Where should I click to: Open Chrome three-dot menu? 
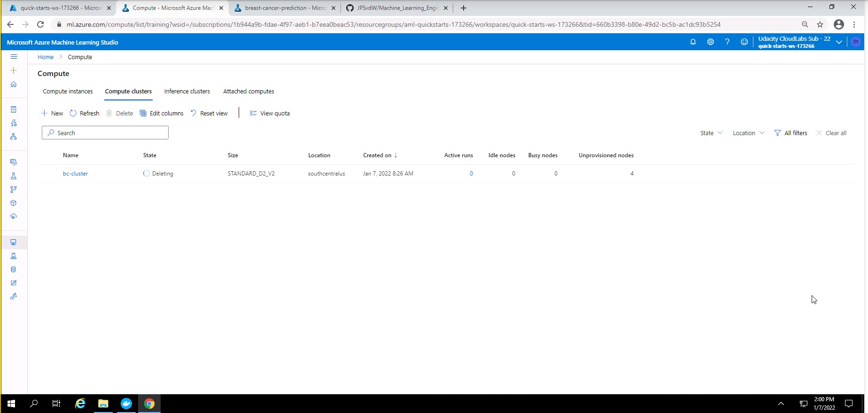pyautogui.click(x=854, y=24)
